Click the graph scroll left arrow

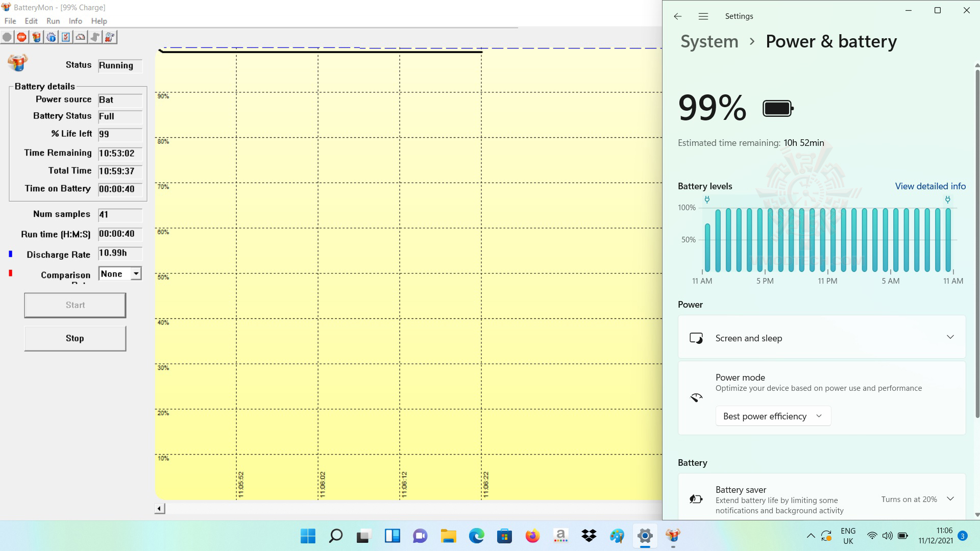point(160,509)
